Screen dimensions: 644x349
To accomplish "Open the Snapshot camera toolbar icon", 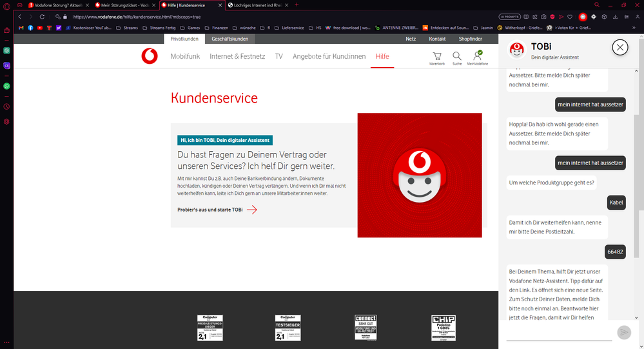I will [543, 17].
